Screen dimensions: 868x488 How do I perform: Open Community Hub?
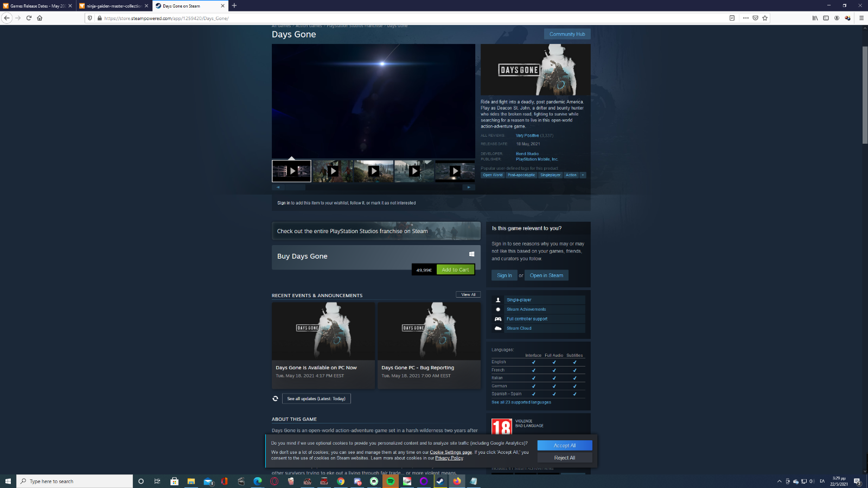(x=567, y=34)
